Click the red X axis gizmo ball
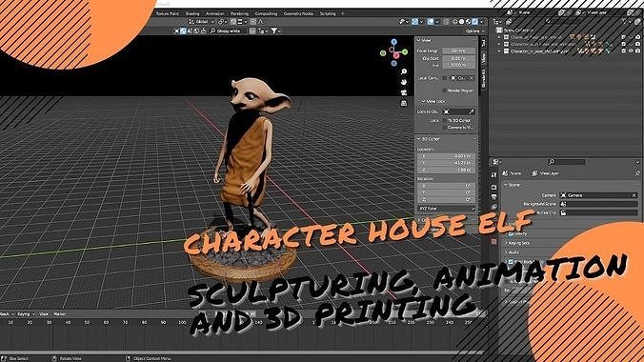Viewport: 644px width, 362px height. point(396,56)
